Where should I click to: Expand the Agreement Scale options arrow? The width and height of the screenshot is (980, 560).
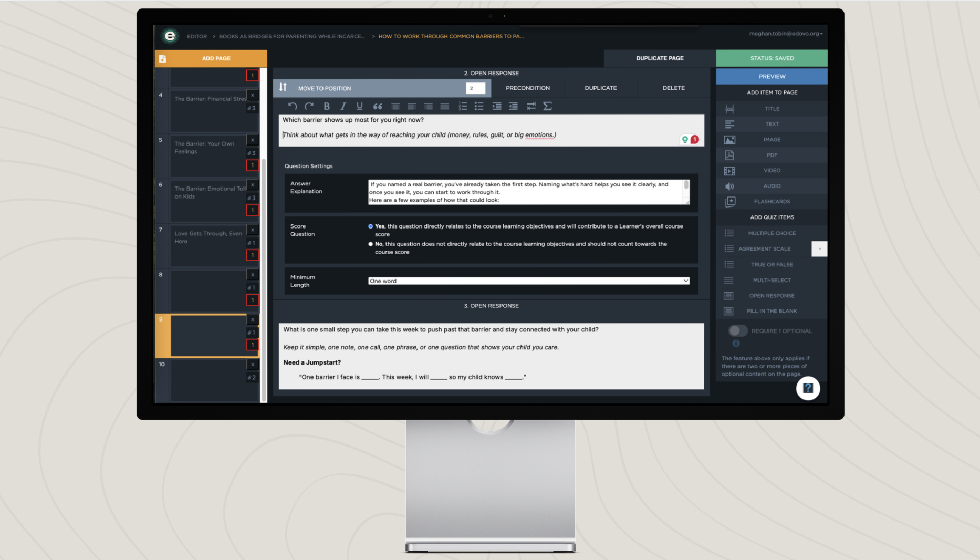(819, 249)
